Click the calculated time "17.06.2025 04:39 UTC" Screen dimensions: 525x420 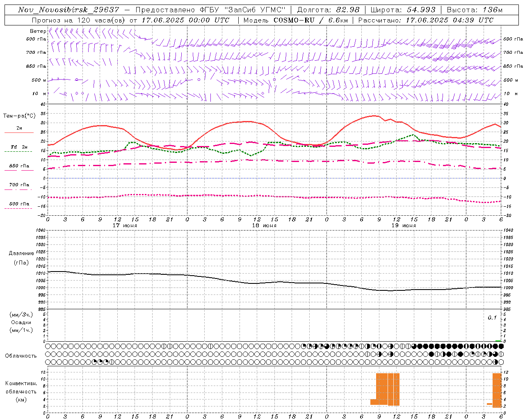tap(450, 20)
